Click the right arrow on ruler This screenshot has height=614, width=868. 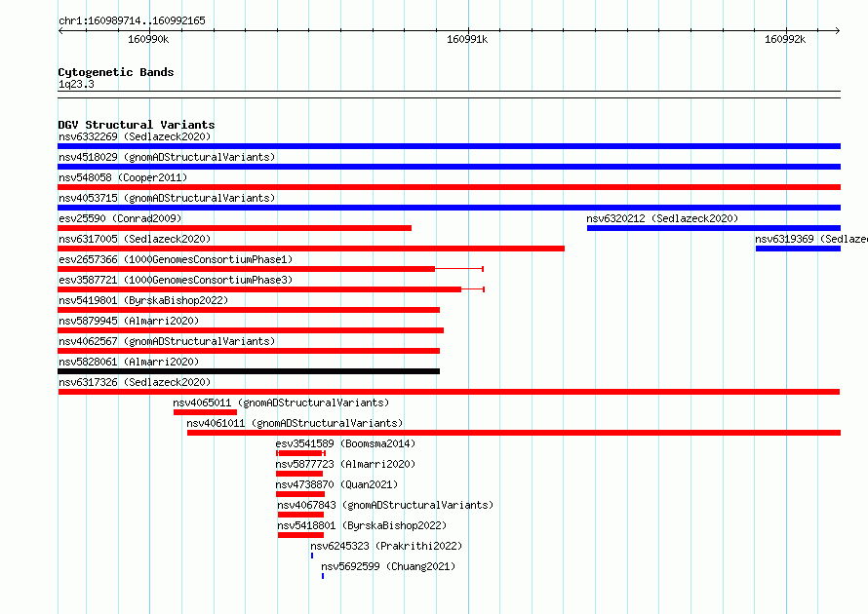tap(837, 30)
